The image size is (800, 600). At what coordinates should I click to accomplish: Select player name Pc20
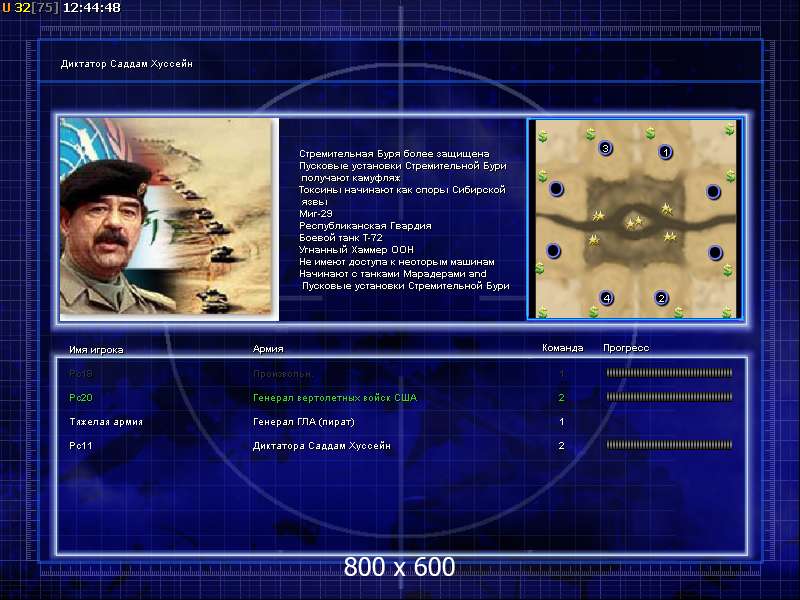(x=81, y=397)
